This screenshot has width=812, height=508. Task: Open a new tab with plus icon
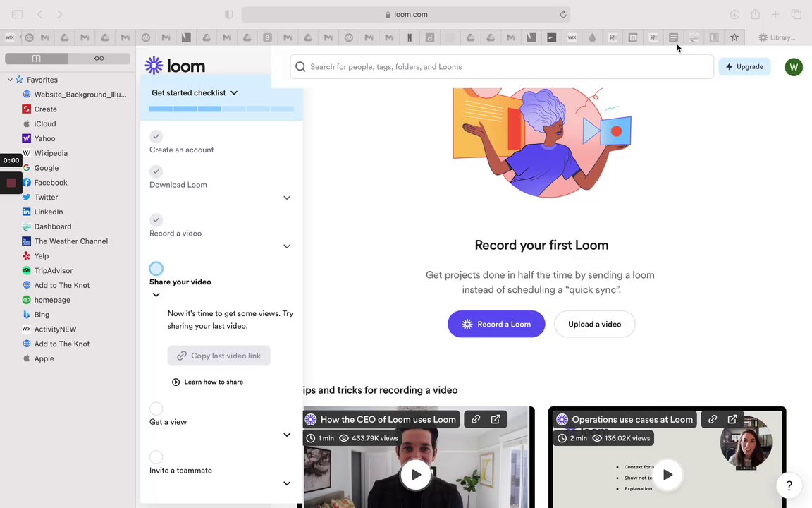click(x=775, y=15)
